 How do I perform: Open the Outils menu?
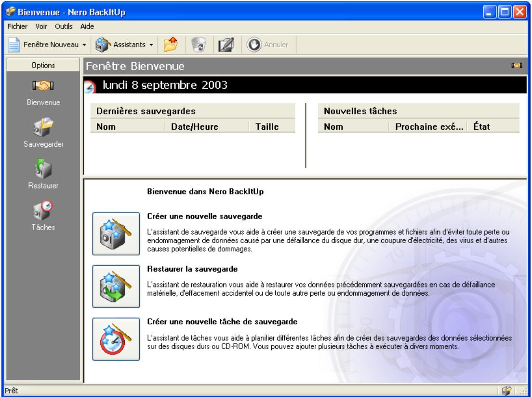pyautogui.click(x=64, y=27)
